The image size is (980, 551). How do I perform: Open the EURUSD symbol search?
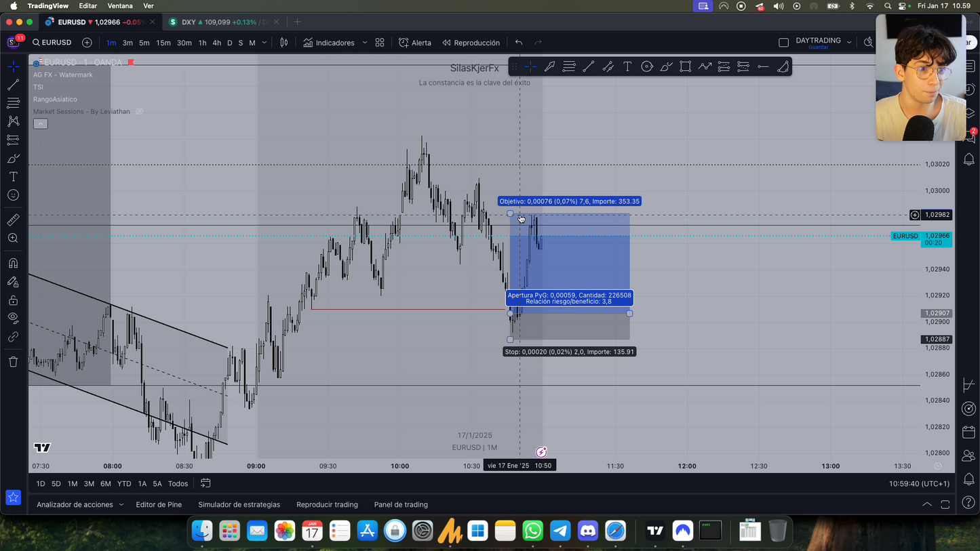[52, 43]
